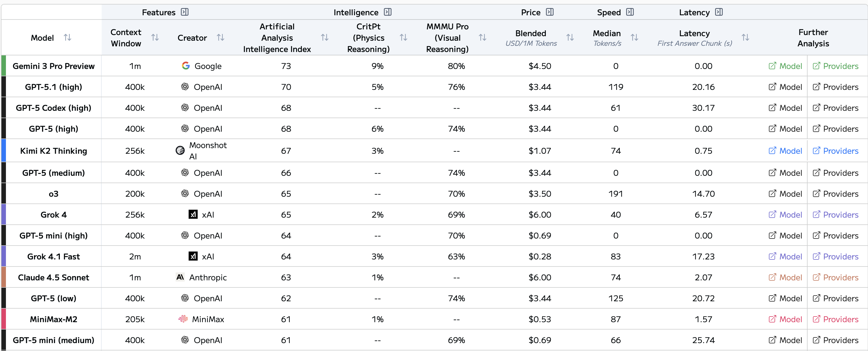Sort by Context Window column arrows
Viewport: 868px width, 351px height.
coord(155,37)
